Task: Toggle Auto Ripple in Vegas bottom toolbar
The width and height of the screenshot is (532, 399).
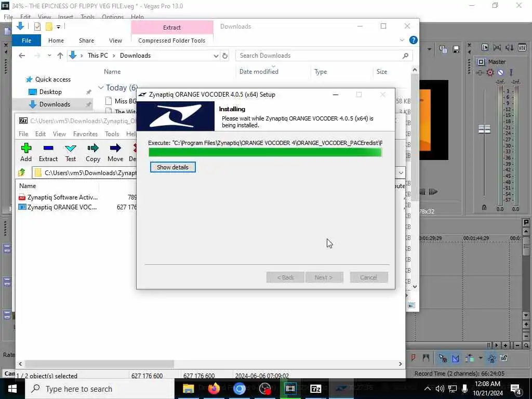Action: 470,358
